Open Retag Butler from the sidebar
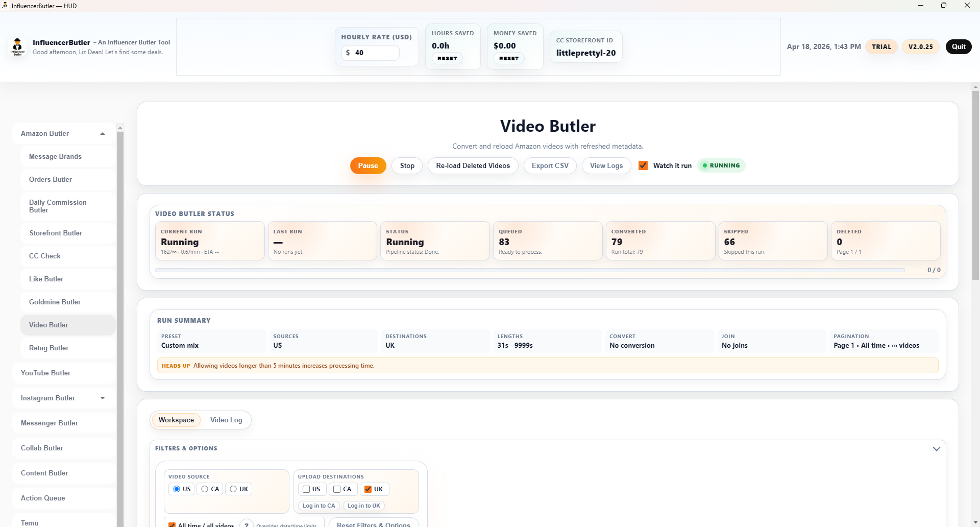Viewport: 980px width, 527px height. click(x=49, y=348)
